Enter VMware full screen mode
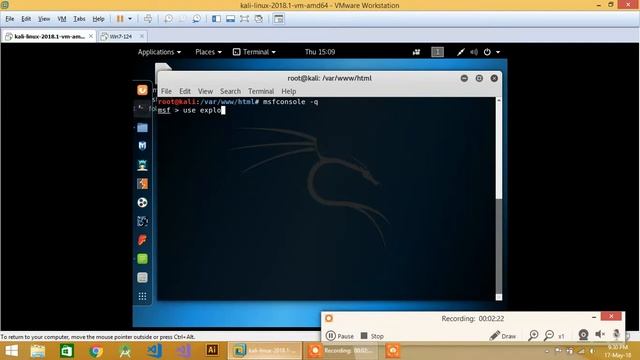 pos(244,19)
